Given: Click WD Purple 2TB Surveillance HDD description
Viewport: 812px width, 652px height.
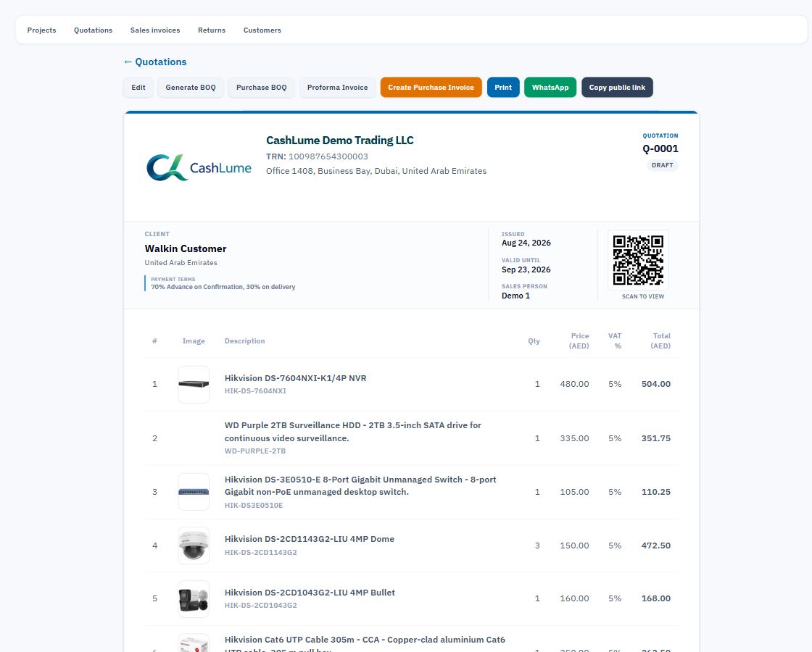Looking at the screenshot, I should click(x=352, y=432).
